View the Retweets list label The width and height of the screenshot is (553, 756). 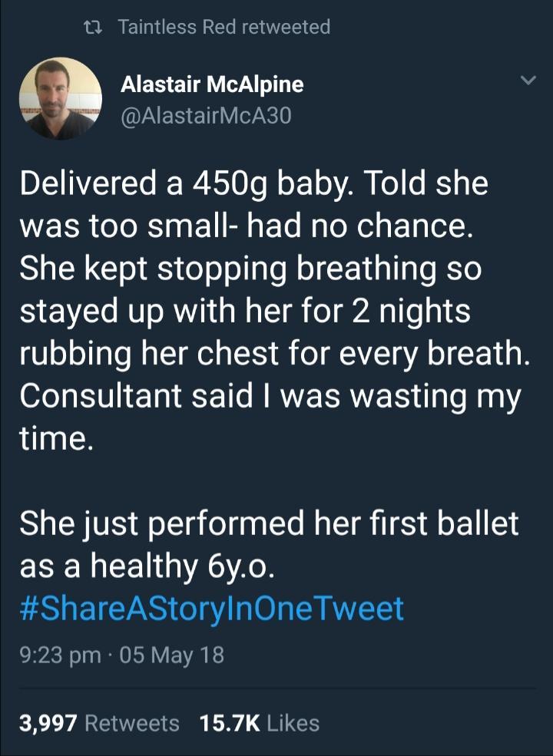click(x=131, y=723)
